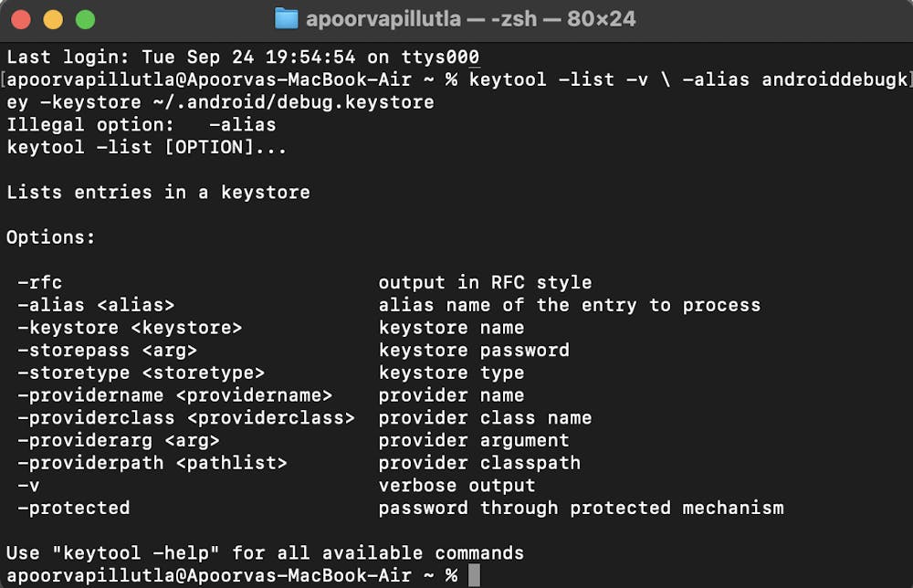Click the "-providerpath <pathlist>" option entry
The height and width of the screenshot is (588, 913).
pos(152,463)
